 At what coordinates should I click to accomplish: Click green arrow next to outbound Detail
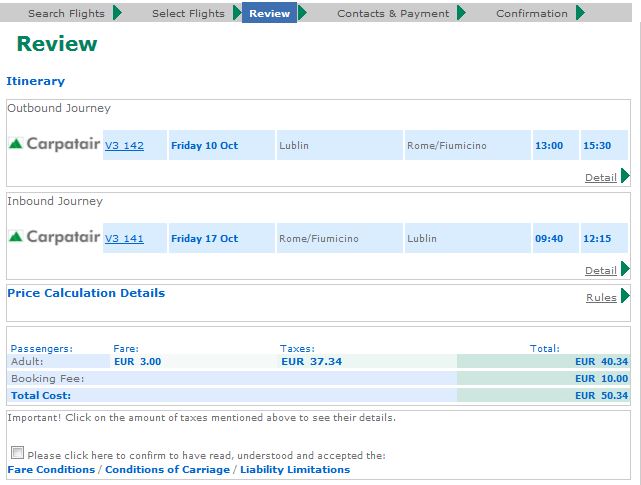(625, 175)
